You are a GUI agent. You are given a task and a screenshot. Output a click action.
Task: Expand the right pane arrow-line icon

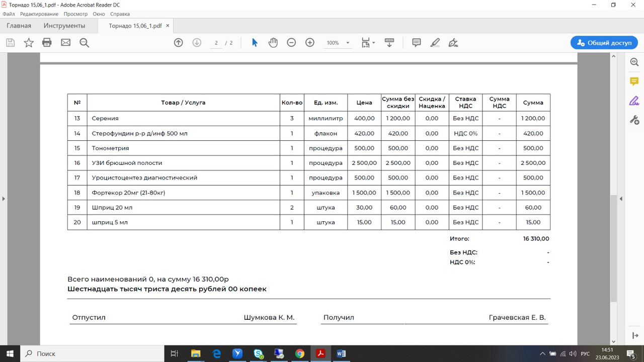click(x=634, y=336)
